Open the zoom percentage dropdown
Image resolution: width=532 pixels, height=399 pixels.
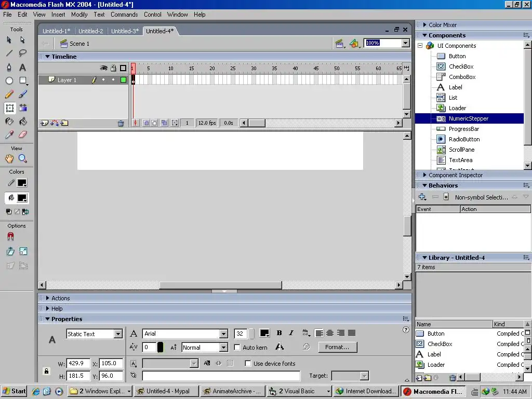coord(405,43)
